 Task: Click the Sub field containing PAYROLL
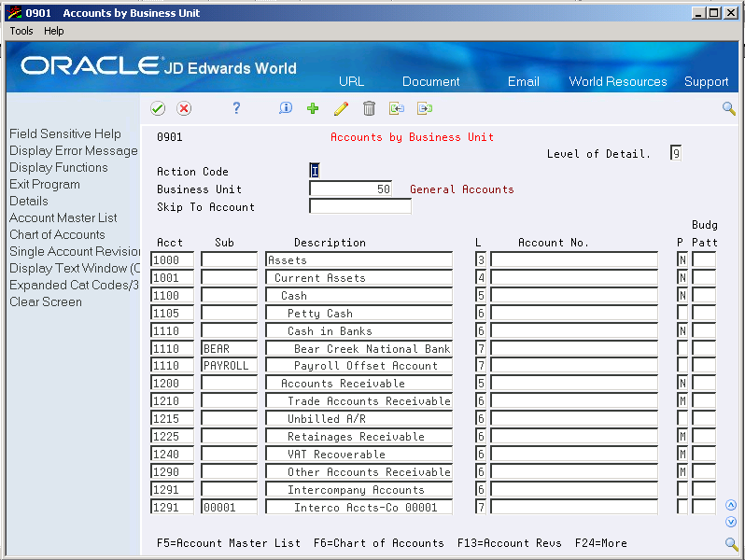(x=229, y=365)
